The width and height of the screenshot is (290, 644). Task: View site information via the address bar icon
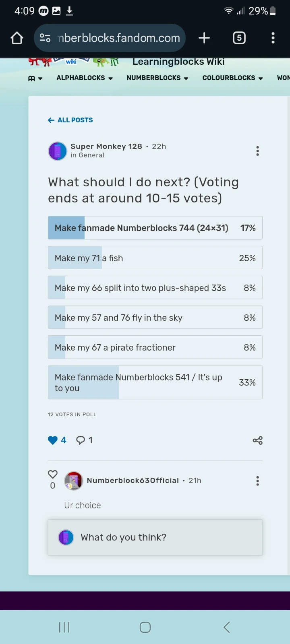pyautogui.click(x=45, y=38)
